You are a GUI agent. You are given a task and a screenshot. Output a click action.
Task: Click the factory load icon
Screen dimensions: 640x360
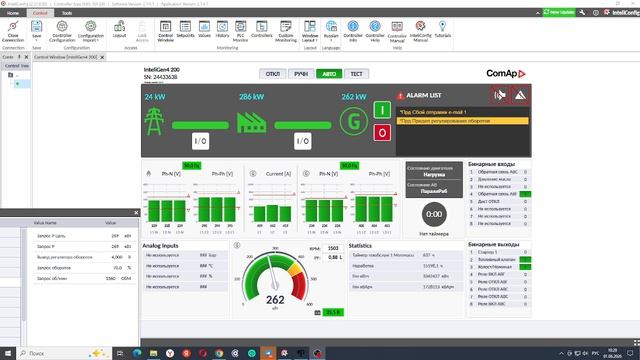coord(252,122)
